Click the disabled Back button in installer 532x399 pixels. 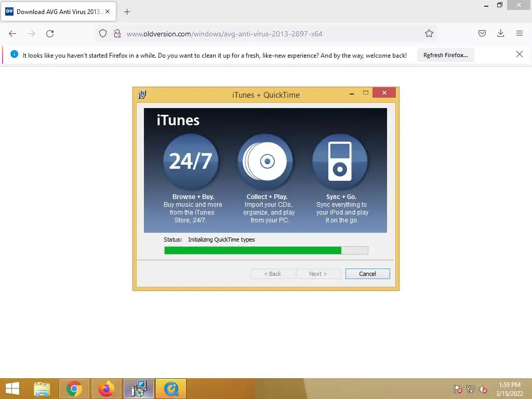272,274
